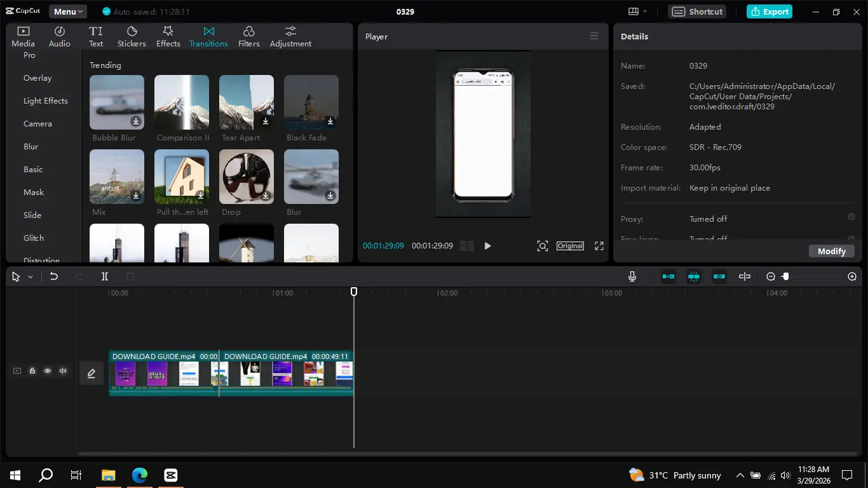
Task: Select the Slide transition category
Action: [x=32, y=215]
